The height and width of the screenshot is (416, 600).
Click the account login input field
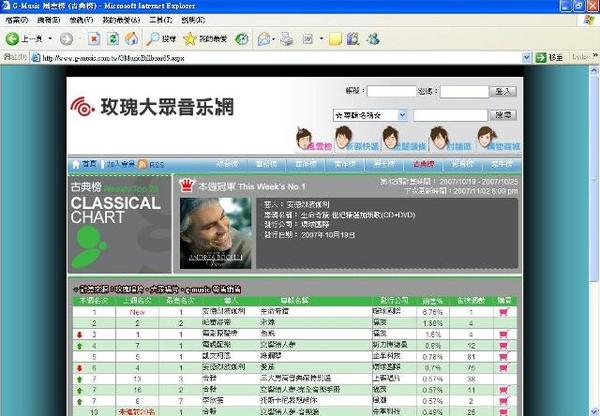click(391, 91)
